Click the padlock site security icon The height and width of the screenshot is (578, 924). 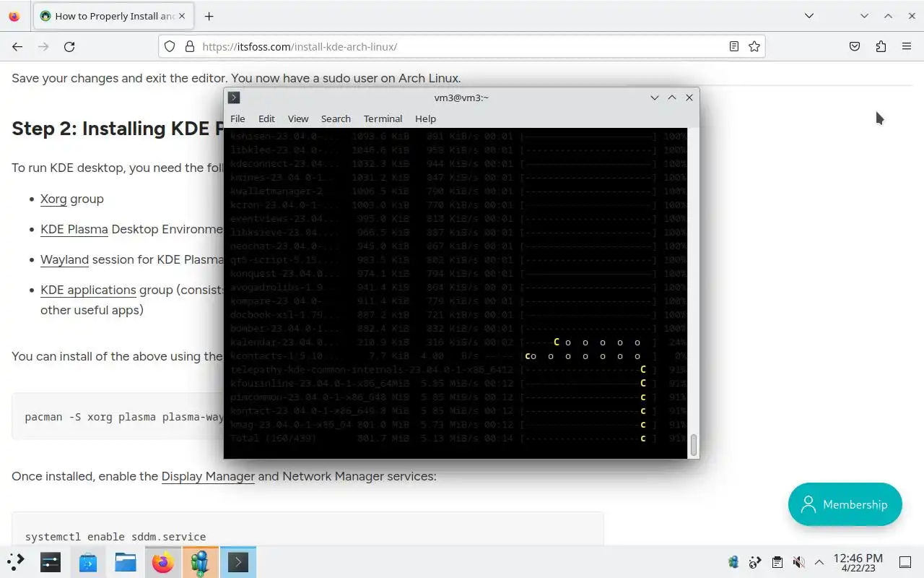point(190,46)
